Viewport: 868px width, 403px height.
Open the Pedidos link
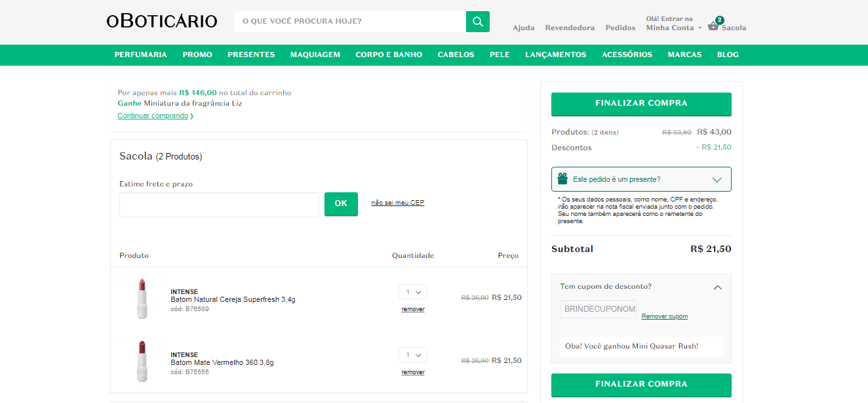(x=621, y=28)
